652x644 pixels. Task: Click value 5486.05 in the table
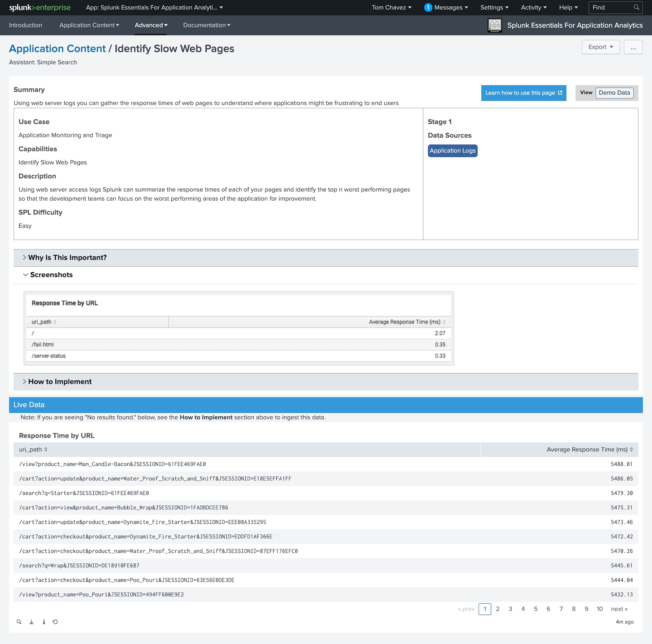tap(622, 478)
